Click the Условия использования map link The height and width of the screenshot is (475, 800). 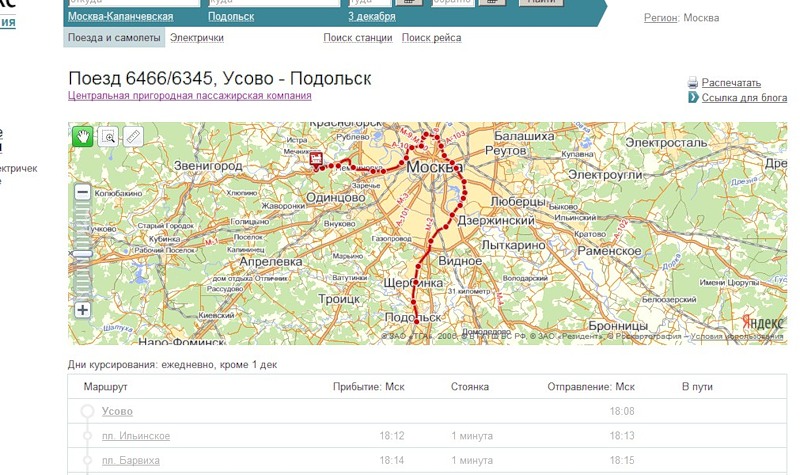737,336
